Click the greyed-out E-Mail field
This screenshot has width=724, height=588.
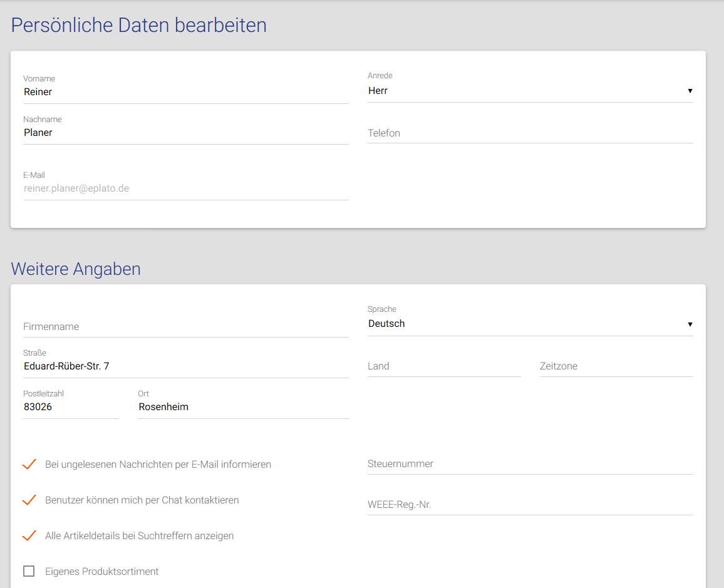tap(185, 188)
